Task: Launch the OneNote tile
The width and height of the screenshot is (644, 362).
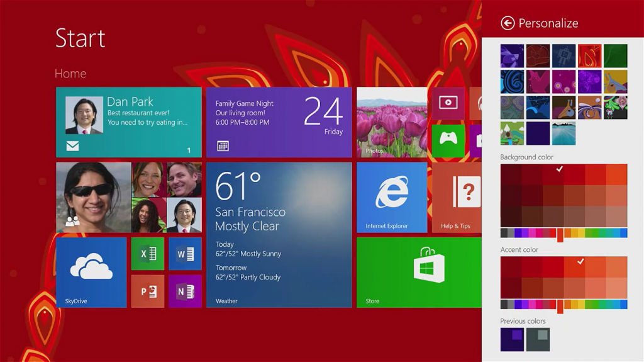Action: pyautogui.click(x=185, y=291)
